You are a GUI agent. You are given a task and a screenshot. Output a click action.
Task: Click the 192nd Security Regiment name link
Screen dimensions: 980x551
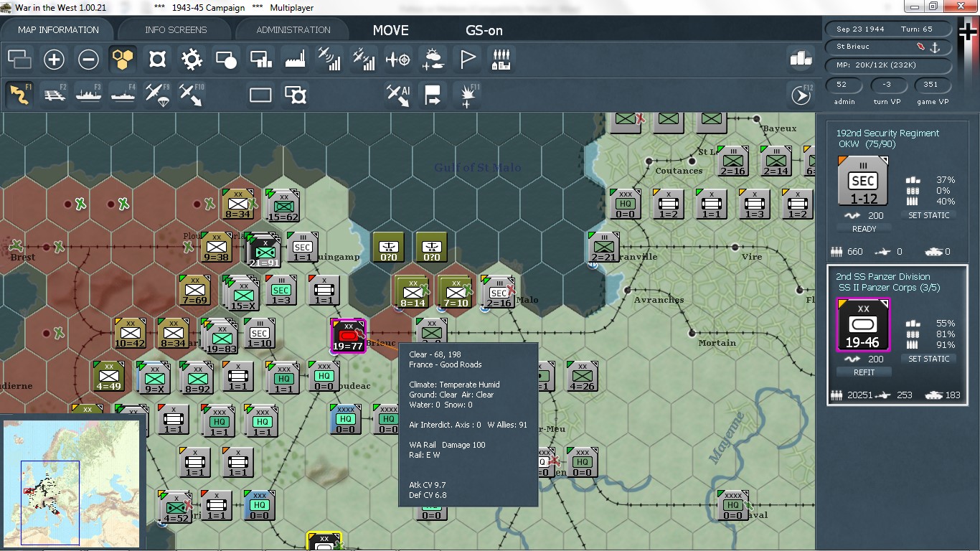click(887, 133)
